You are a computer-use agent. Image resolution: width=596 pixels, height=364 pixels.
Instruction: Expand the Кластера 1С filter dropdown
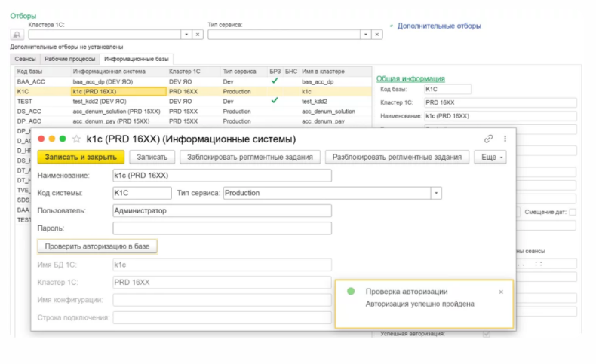tap(186, 35)
